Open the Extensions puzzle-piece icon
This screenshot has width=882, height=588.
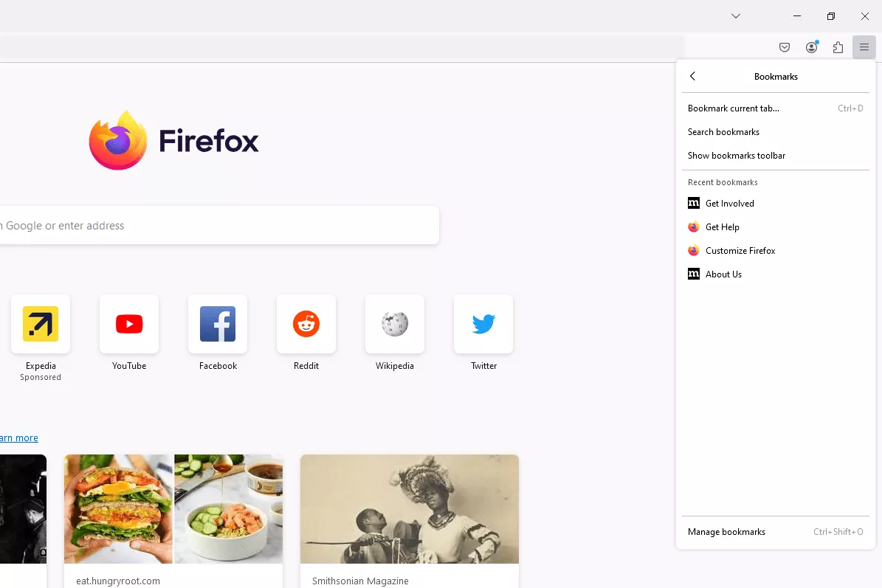(838, 48)
